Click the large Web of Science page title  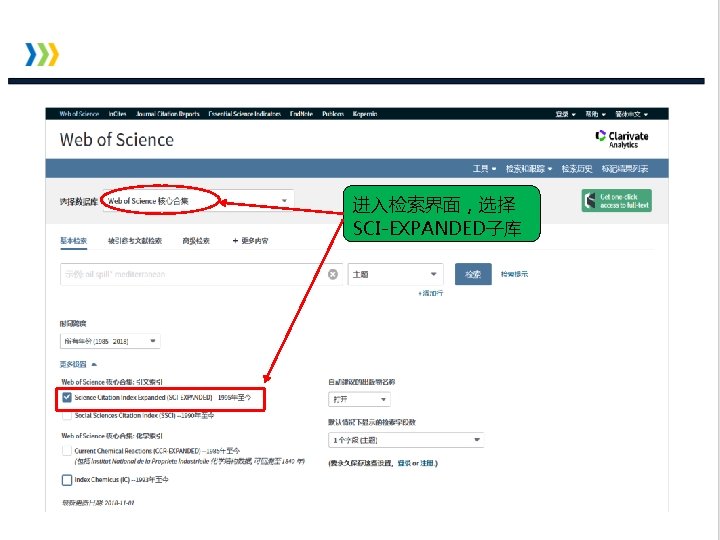click(117, 140)
